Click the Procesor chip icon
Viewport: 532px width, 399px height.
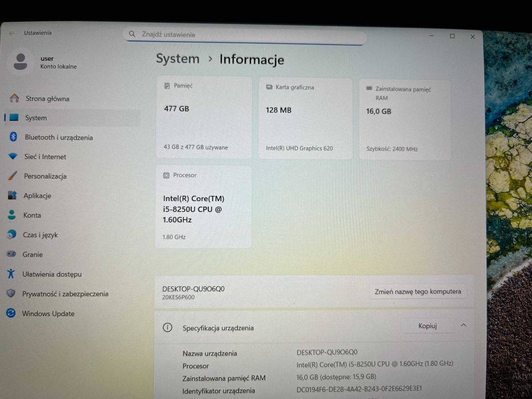pyautogui.click(x=166, y=176)
